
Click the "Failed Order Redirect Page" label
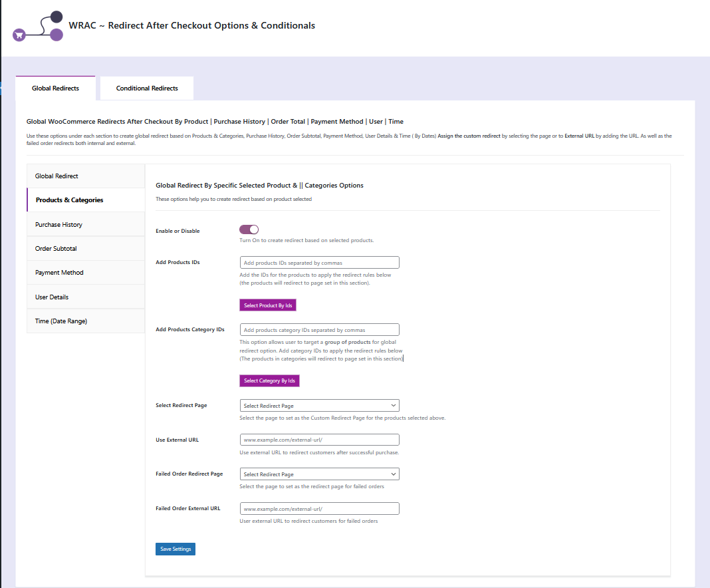(x=189, y=474)
